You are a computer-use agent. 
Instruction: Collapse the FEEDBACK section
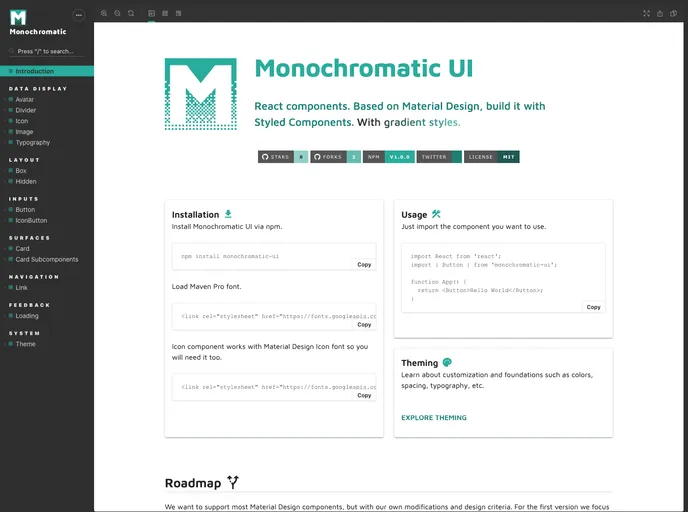pos(29,305)
